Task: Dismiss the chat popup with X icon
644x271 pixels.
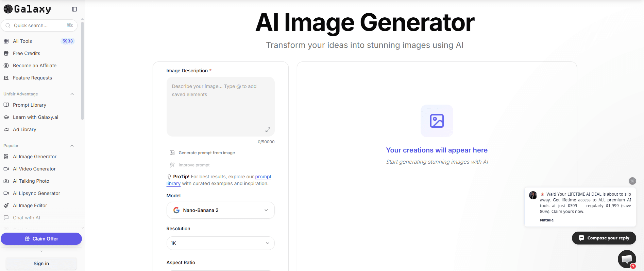Action: [632, 181]
